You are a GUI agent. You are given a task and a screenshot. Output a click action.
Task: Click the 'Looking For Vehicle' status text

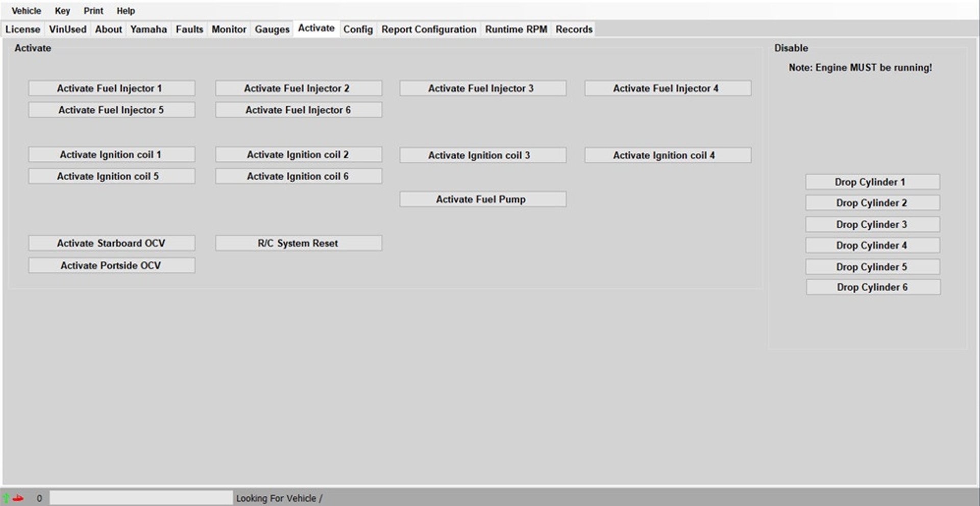pos(279,498)
